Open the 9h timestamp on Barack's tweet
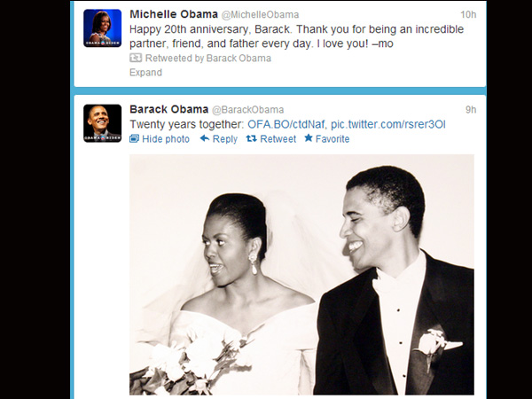This screenshot has width=532, height=399. click(471, 110)
